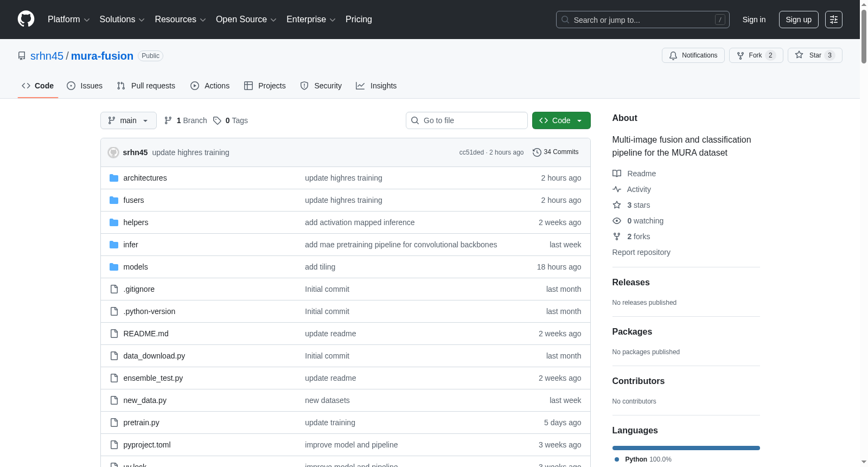Open the main branch selector dropdown
Screen dimensions: 868x467
point(129,120)
